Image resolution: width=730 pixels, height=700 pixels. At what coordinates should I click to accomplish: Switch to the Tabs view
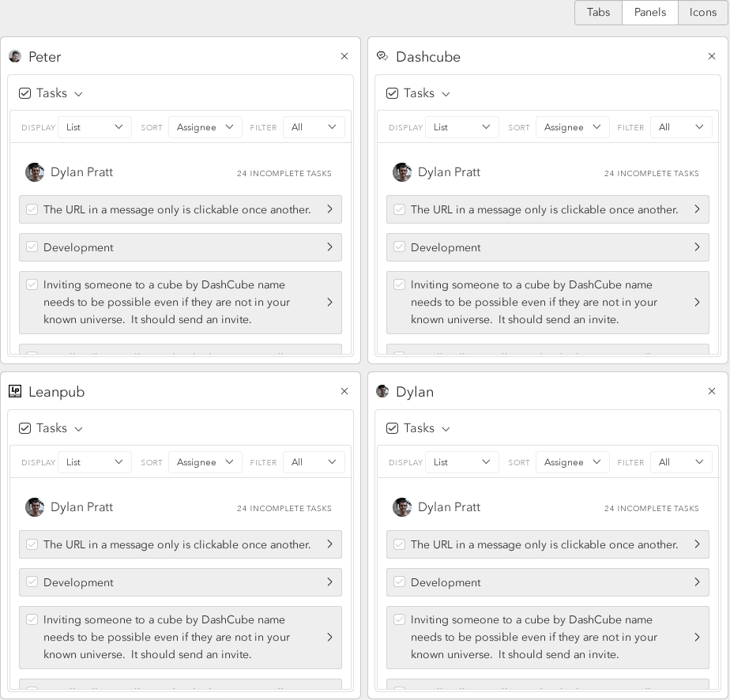598,13
